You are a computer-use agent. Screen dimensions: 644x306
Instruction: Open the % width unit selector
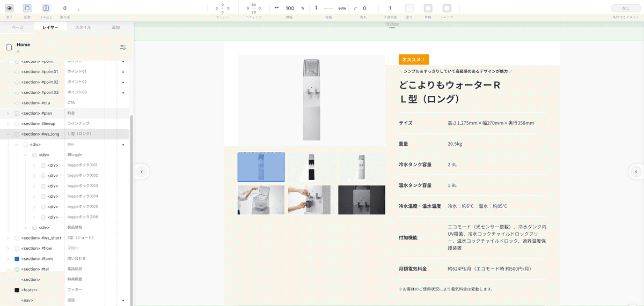coord(303,9)
